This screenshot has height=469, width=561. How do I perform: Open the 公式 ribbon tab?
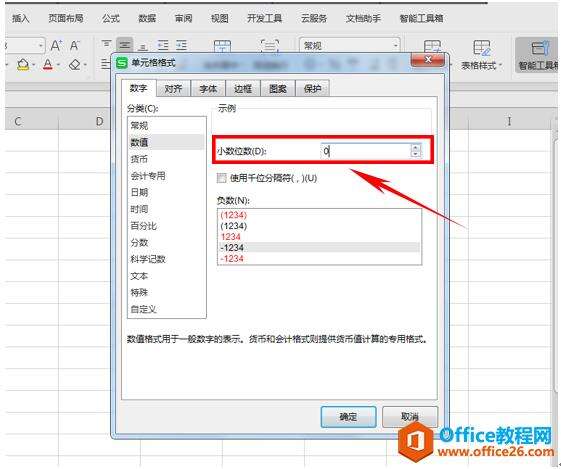click(x=111, y=18)
